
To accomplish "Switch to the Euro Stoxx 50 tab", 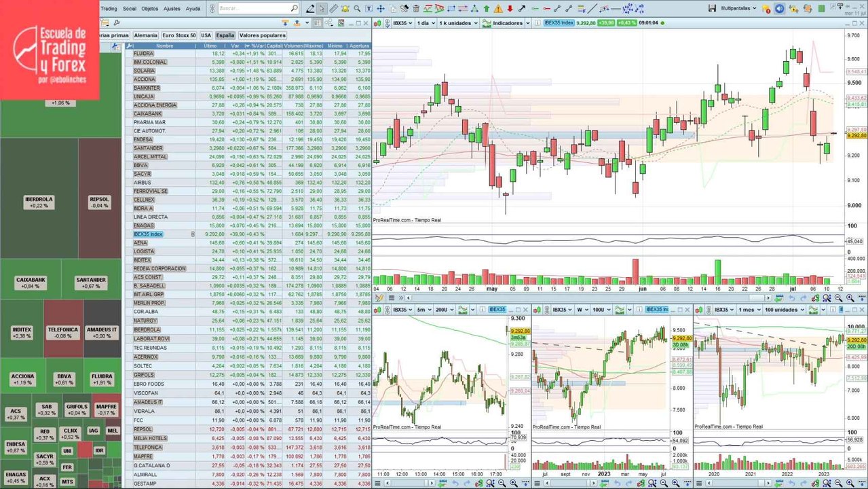I will pos(179,35).
